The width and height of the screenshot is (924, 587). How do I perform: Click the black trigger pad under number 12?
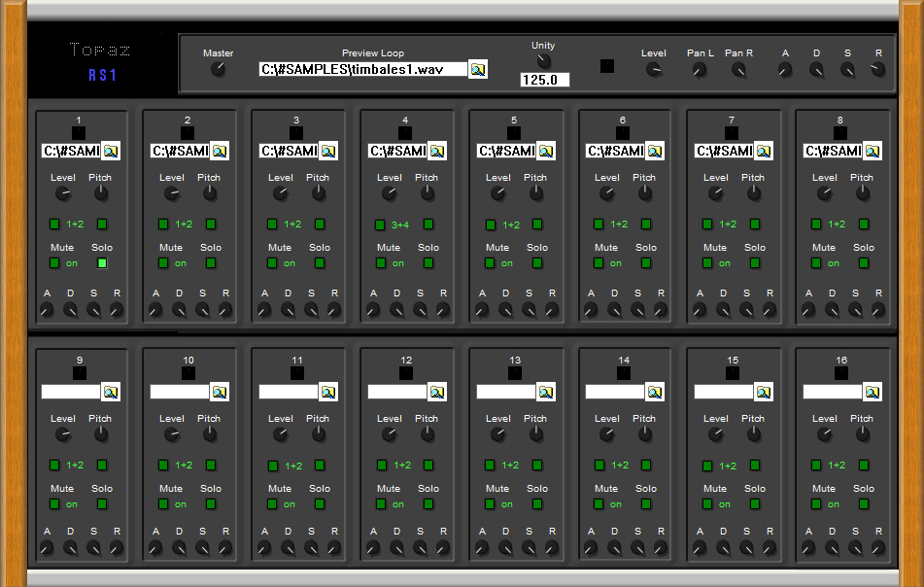point(405,373)
